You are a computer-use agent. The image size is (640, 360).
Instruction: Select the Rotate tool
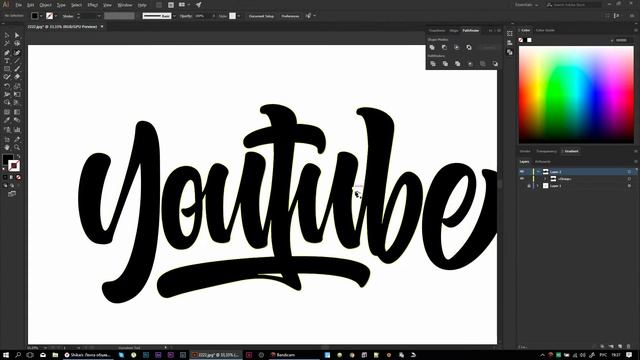(7, 86)
